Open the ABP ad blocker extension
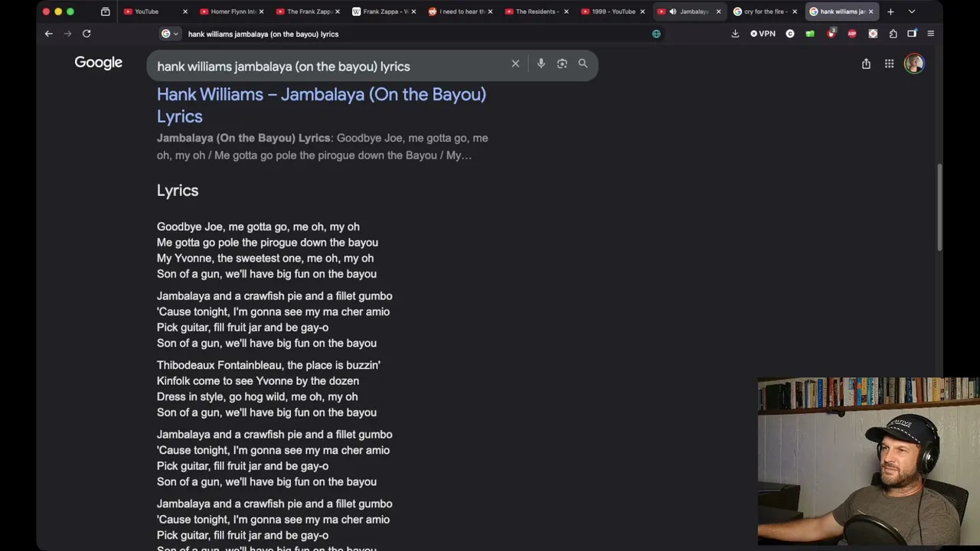The image size is (980, 551). [x=852, y=34]
